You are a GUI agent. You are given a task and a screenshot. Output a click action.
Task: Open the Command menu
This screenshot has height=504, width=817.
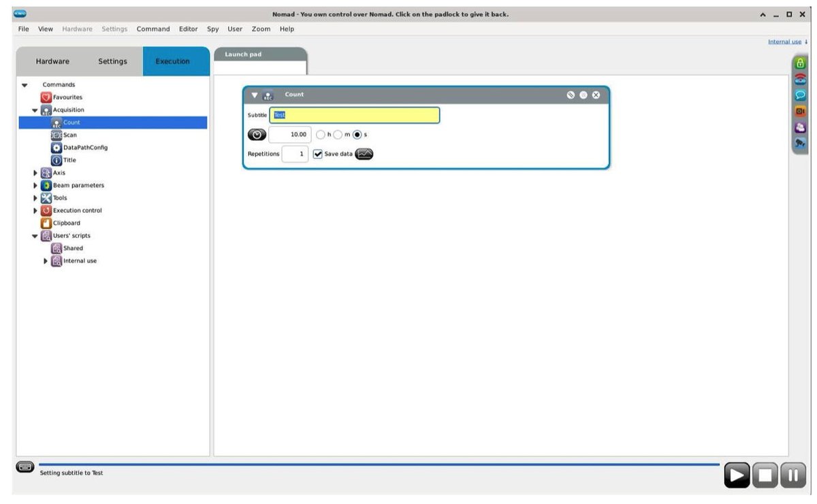coord(153,29)
